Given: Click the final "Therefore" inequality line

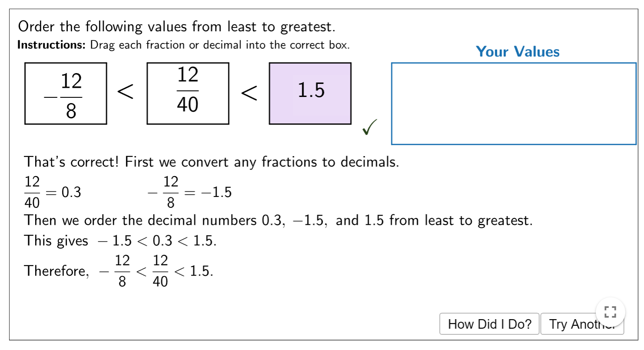Looking at the screenshot, I should [x=119, y=271].
